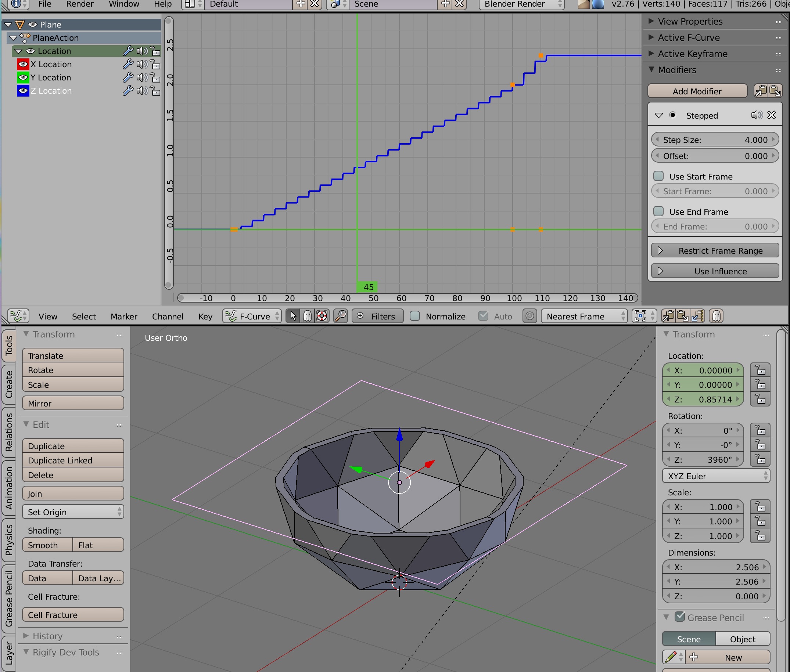Image resolution: width=790 pixels, height=672 pixels.
Task: Click the Stepped modifier mute speaker icon
Action: [757, 115]
